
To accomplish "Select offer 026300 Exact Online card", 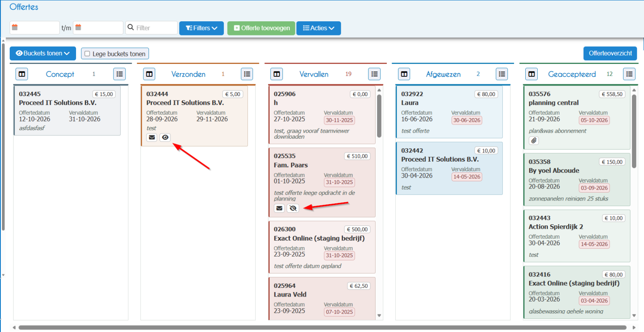I will tap(322, 247).
